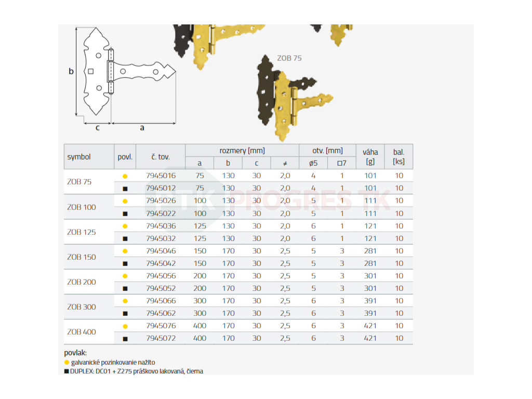Click black coating square in row 7945022
This screenshot has height=399, width=532.
[x=125, y=214]
